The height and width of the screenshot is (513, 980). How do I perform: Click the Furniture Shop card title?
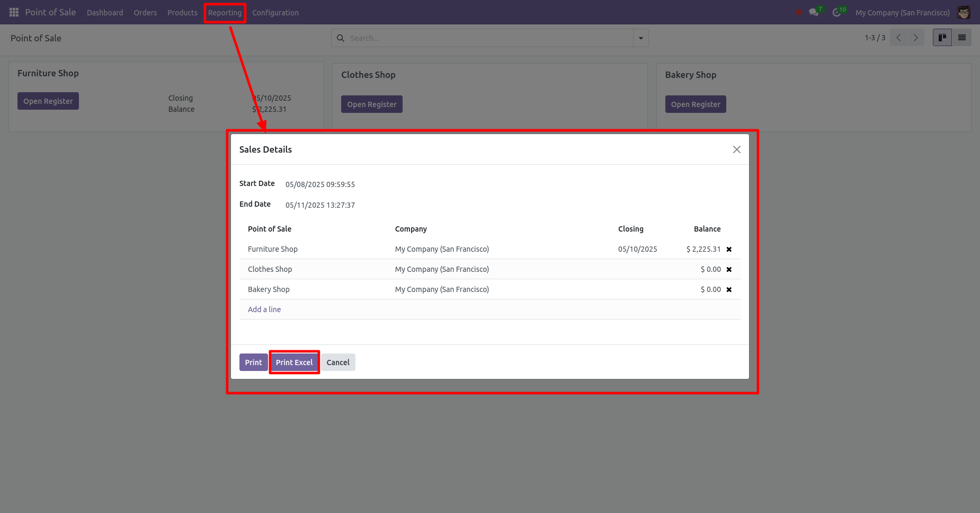point(48,73)
